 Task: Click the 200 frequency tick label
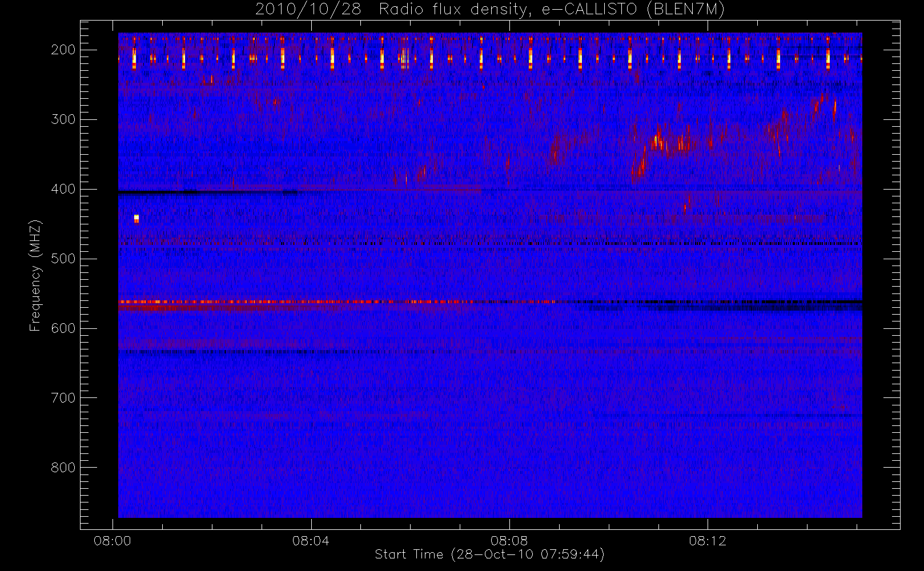63,50
